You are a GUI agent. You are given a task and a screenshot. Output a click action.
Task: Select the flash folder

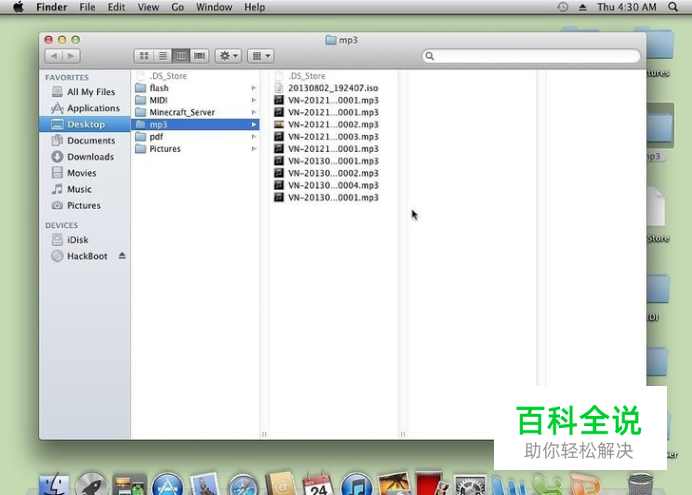pyautogui.click(x=196, y=88)
